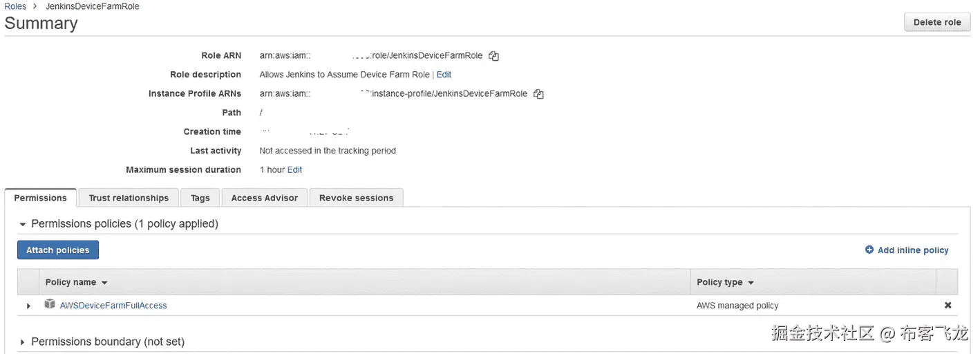Open the Tags tab
This screenshot has height=354, width=980.
tap(200, 198)
